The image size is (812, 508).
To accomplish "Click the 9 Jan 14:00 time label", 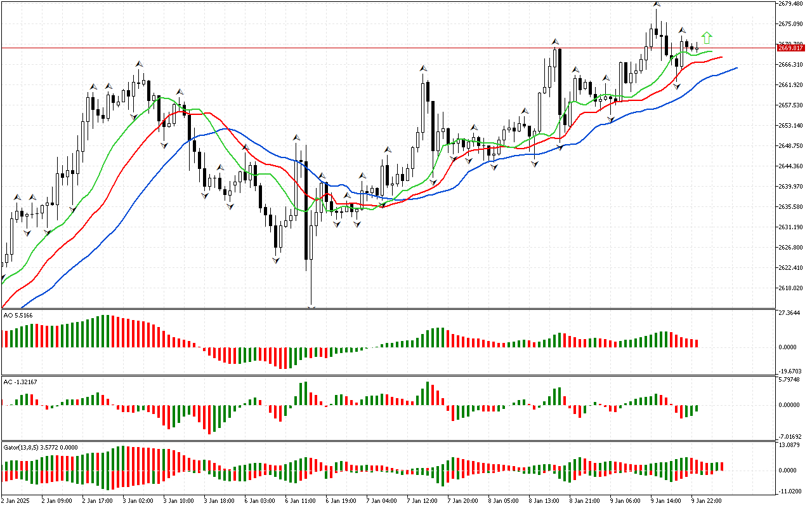I will click(665, 501).
